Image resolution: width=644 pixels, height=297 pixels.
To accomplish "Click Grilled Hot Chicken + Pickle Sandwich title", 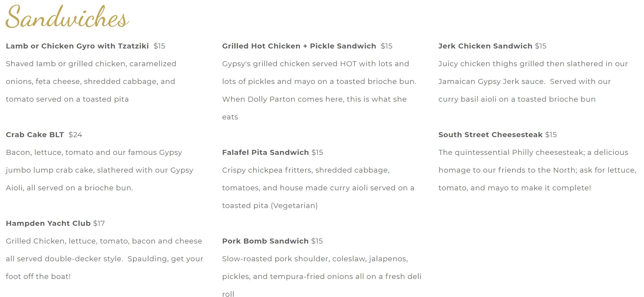I will click(299, 46).
